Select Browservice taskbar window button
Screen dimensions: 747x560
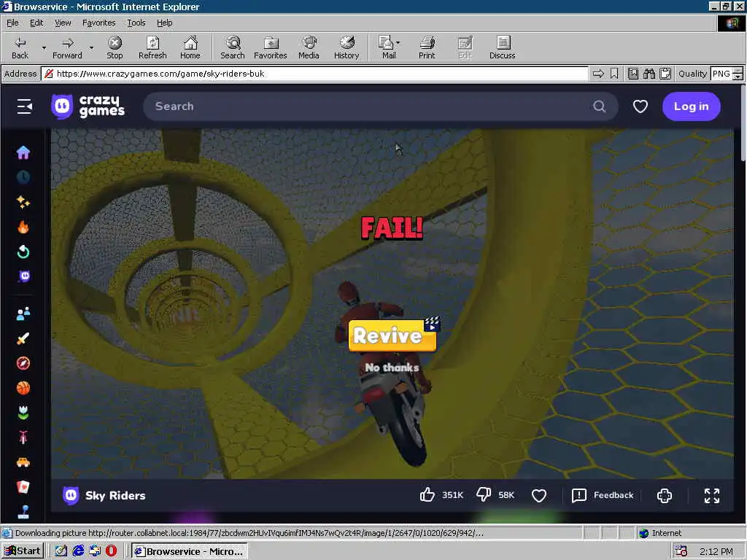[190, 551]
